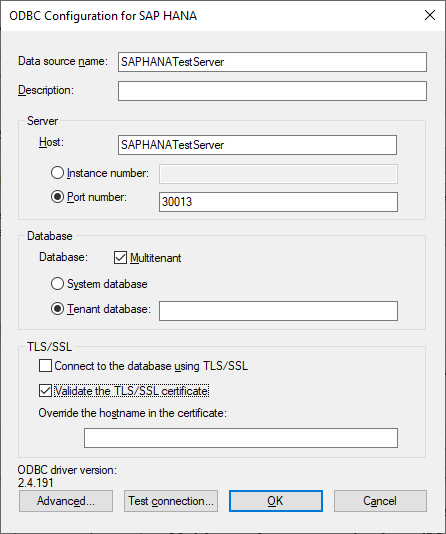Click the Override the hostname label text
This screenshot has height=534, width=446.
(132, 413)
